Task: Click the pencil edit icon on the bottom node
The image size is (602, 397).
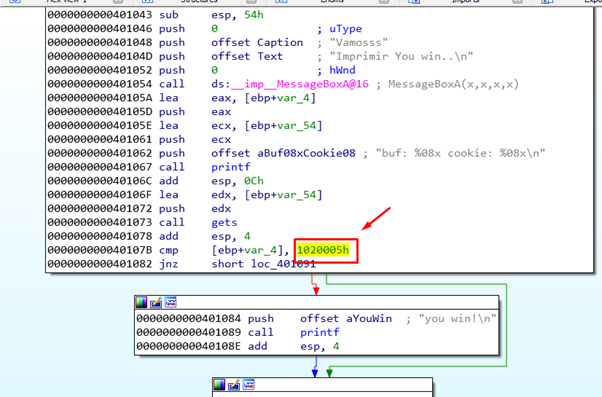Action: (x=234, y=384)
